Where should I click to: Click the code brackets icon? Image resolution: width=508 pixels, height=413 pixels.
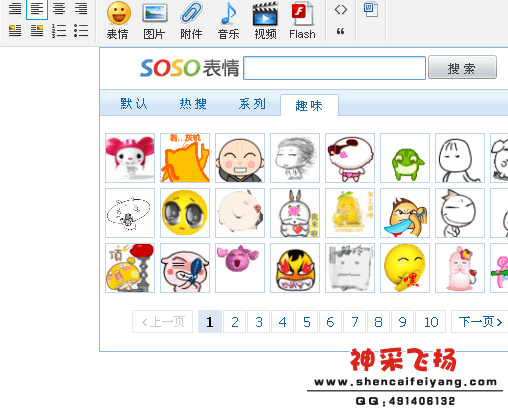coord(341,10)
